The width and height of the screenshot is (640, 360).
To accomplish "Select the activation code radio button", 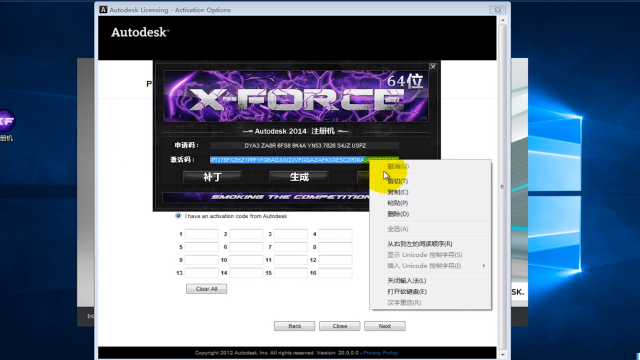I will click(x=178, y=216).
